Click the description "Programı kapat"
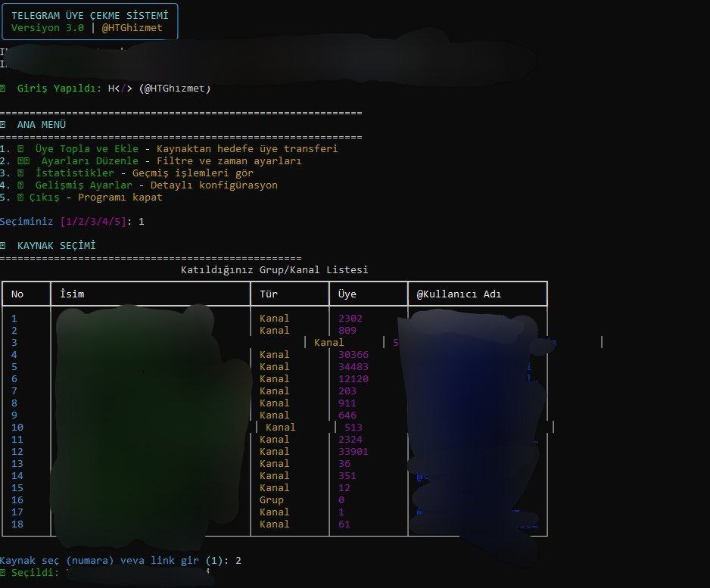The image size is (710, 588). (120, 198)
